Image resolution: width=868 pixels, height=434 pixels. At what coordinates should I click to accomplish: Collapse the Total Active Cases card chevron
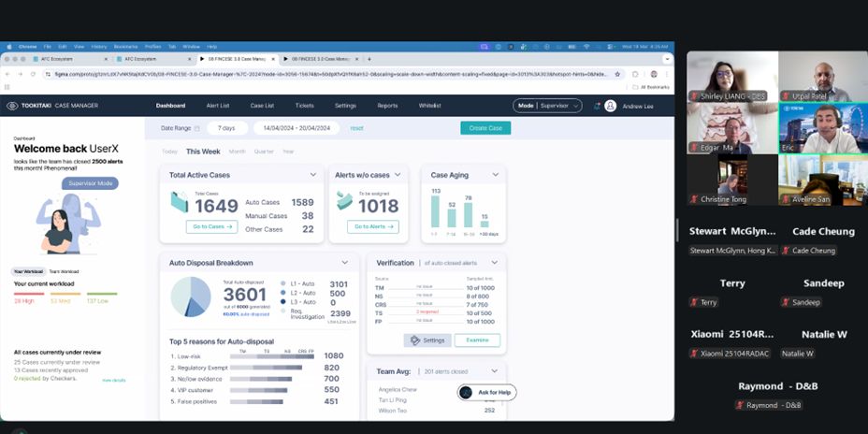point(311,175)
